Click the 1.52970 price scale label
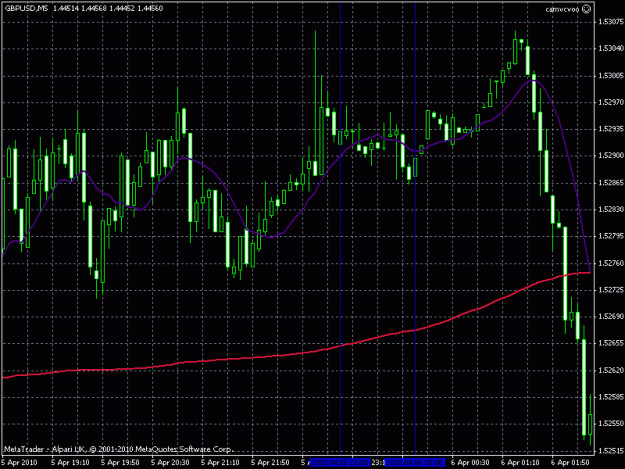Viewport: 625px width, 469px height. point(611,102)
